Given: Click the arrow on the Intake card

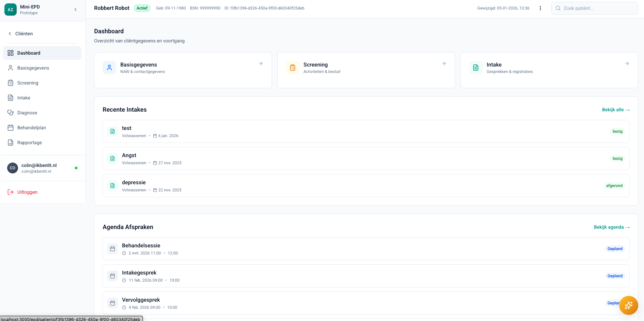Looking at the screenshot, I should (627, 63).
